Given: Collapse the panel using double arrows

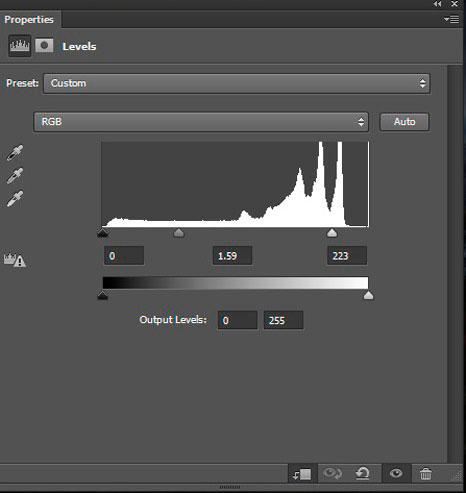Looking at the screenshot, I should [x=438, y=4].
